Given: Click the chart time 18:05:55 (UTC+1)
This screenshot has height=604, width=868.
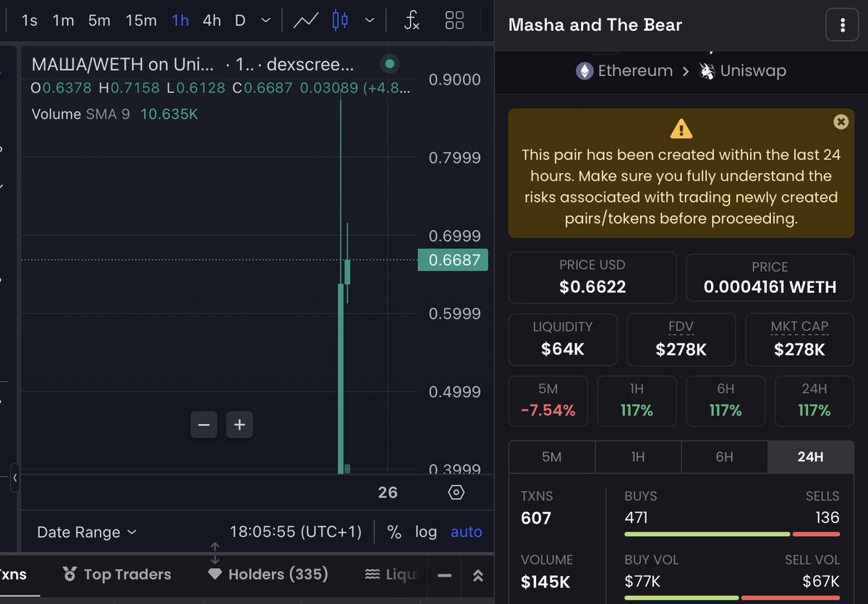Looking at the screenshot, I should 296,532.
